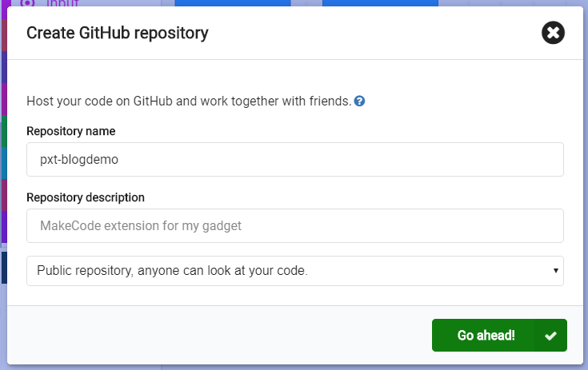Click the Create GitHub repository title
Screen dimensions: 588x370
click(118, 33)
